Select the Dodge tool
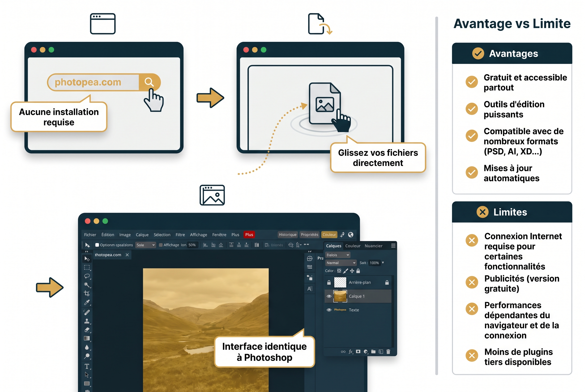585x392 pixels. tap(87, 356)
